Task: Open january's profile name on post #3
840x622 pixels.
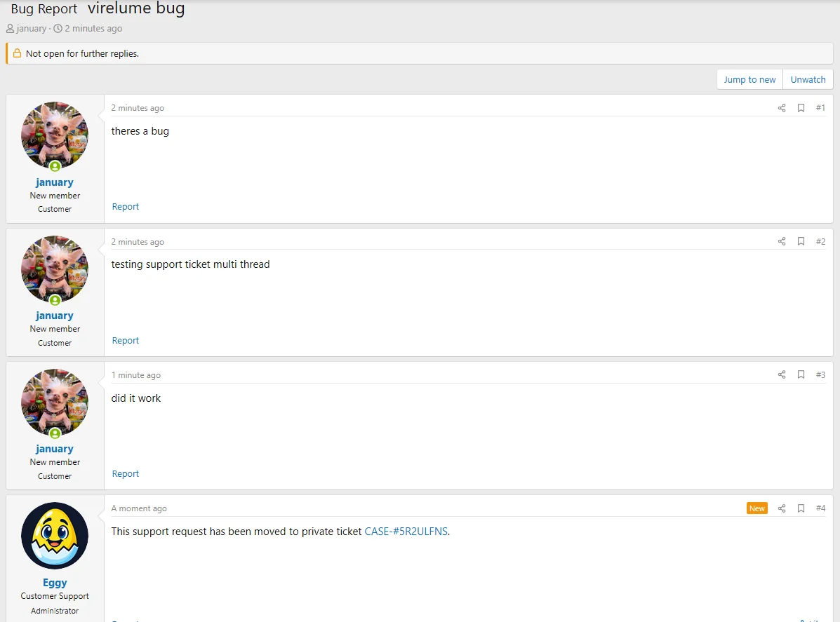Action: [x=55, y=449]
